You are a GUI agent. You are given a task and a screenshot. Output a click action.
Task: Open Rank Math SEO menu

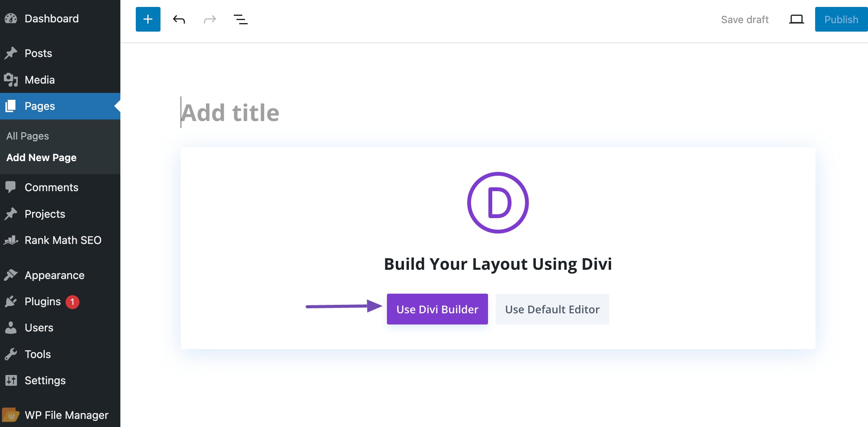63,240
